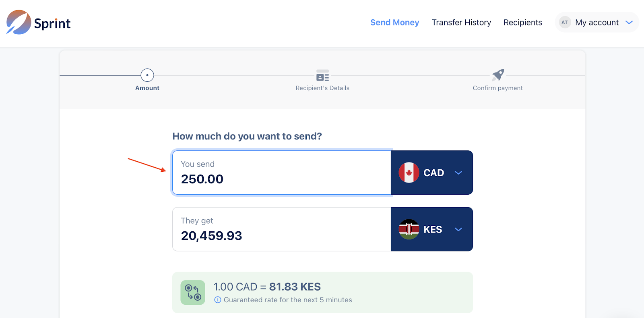The image size is (644, 318).
Task: Open the Send Money tab
Action: click(x=394, y=23)
